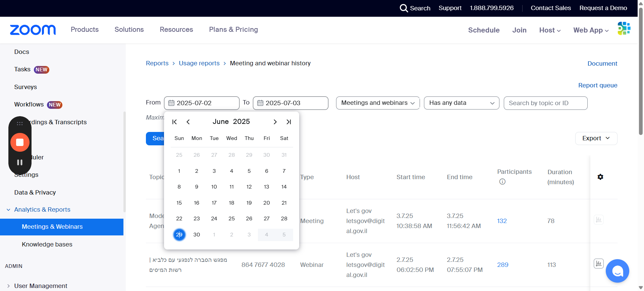Open table column settings gear
Screen dimensions: 644x291
pyautogui.click(x=600, y=177)
